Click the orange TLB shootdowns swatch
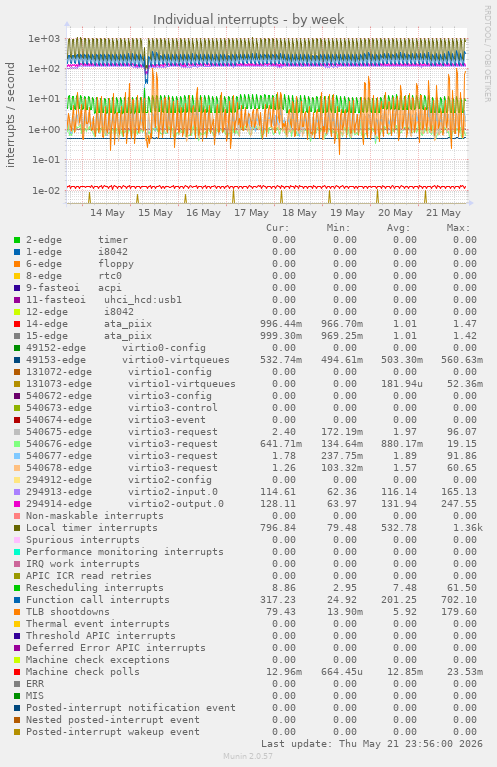The image size is (497, 767). click(x=17, y=612)
